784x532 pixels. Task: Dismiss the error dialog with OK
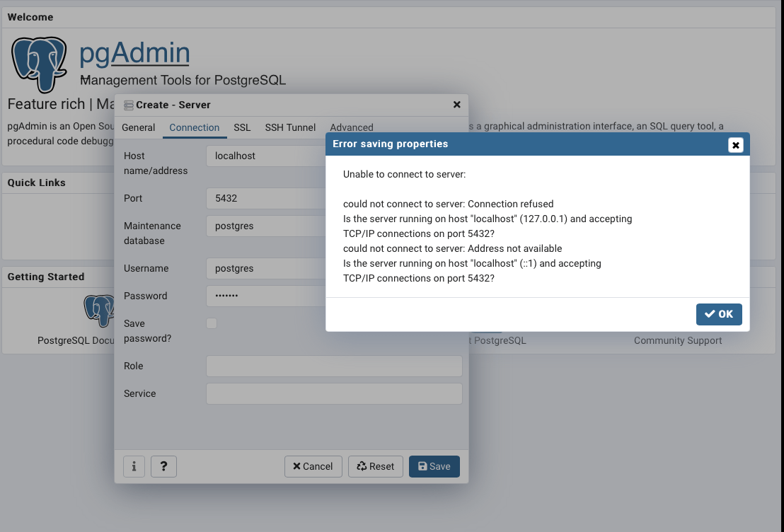point(719,314)
